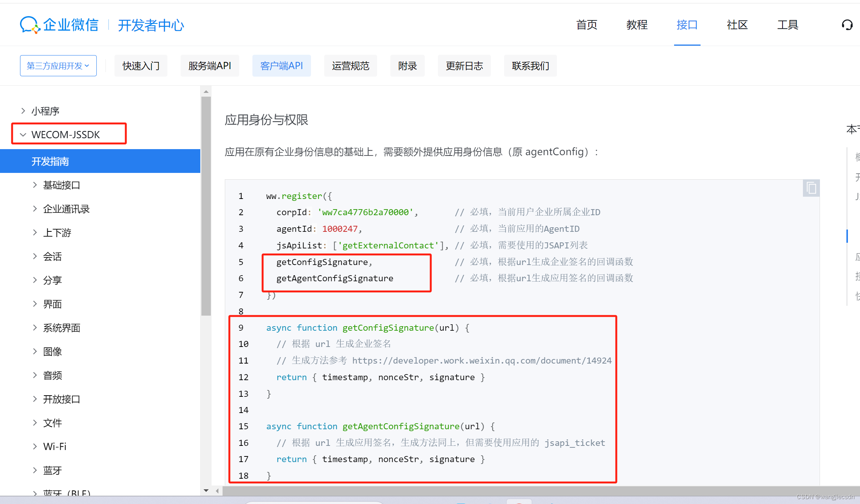
Task: Open the 第三方应用开发 dropdown
Action: (x=58, y=66)
